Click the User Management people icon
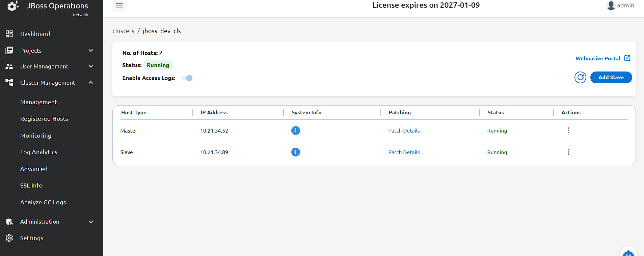 tap(9, 66)
